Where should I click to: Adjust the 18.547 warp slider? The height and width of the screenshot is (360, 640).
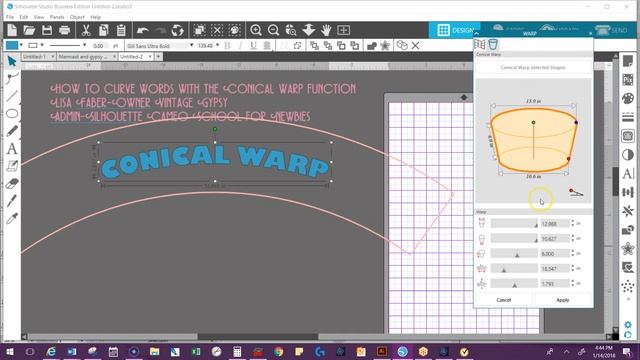[x=514, y=269]
